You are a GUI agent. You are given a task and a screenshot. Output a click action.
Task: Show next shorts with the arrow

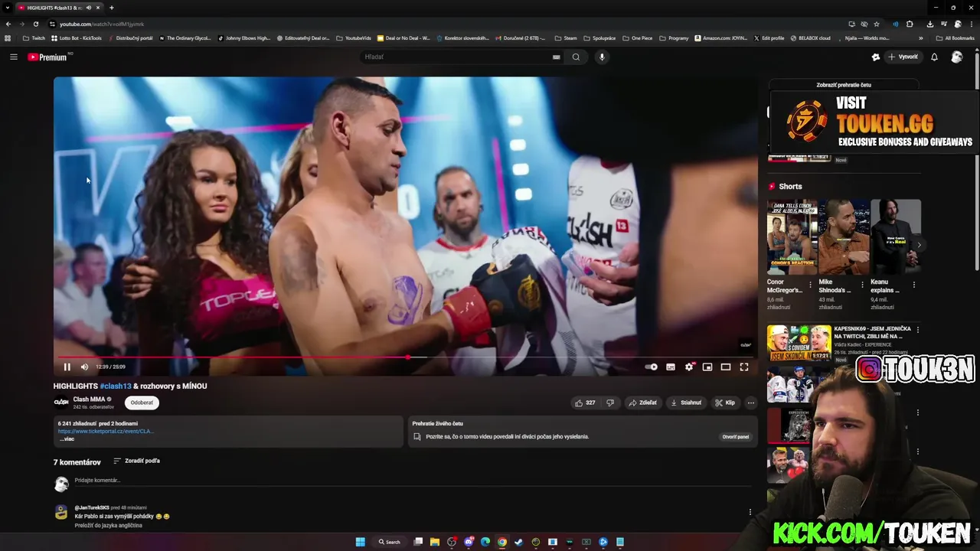[x=919, y=245]
